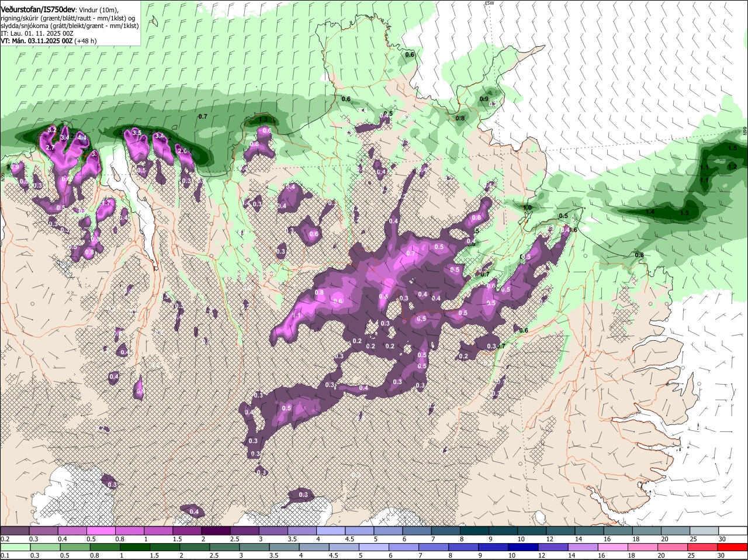Select lower scale deep blue swatch starting at 10

click(524, 548)
